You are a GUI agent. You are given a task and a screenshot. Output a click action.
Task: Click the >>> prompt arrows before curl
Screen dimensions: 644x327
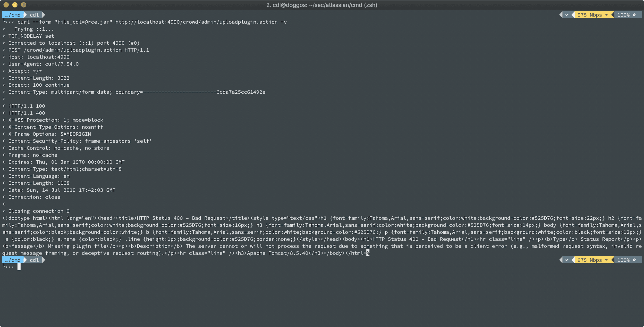(x=10, y=22)
